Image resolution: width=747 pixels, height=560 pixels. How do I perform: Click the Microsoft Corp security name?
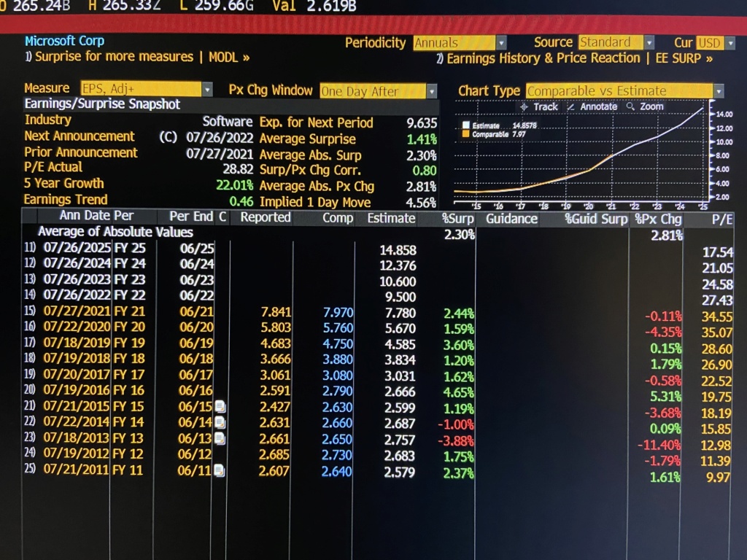[x=64, y=41]
